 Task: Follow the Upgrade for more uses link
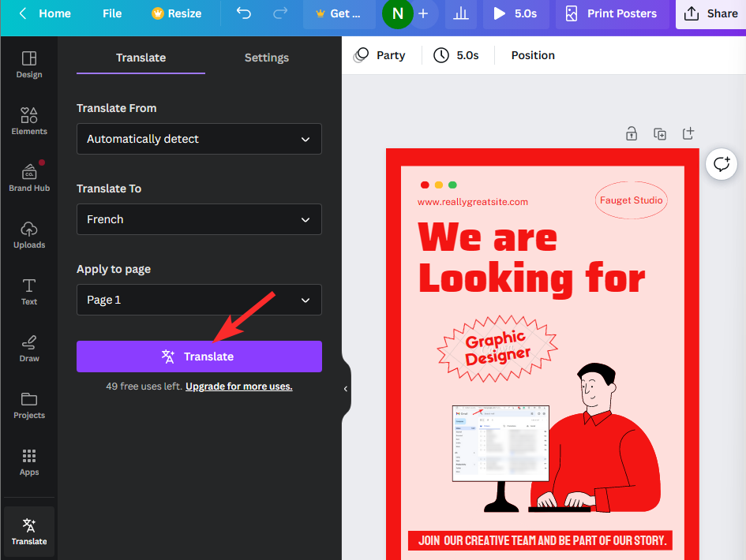(x=238, y=386)
